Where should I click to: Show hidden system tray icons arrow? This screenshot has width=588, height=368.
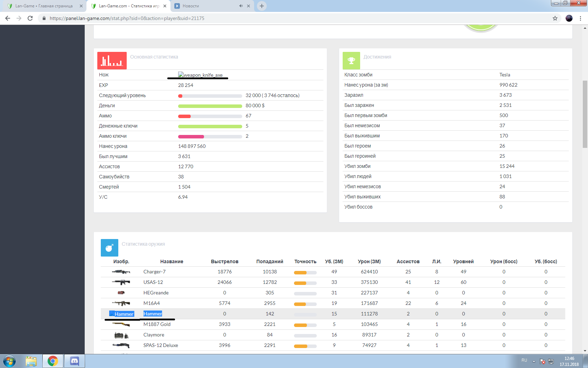click(534, 361)
